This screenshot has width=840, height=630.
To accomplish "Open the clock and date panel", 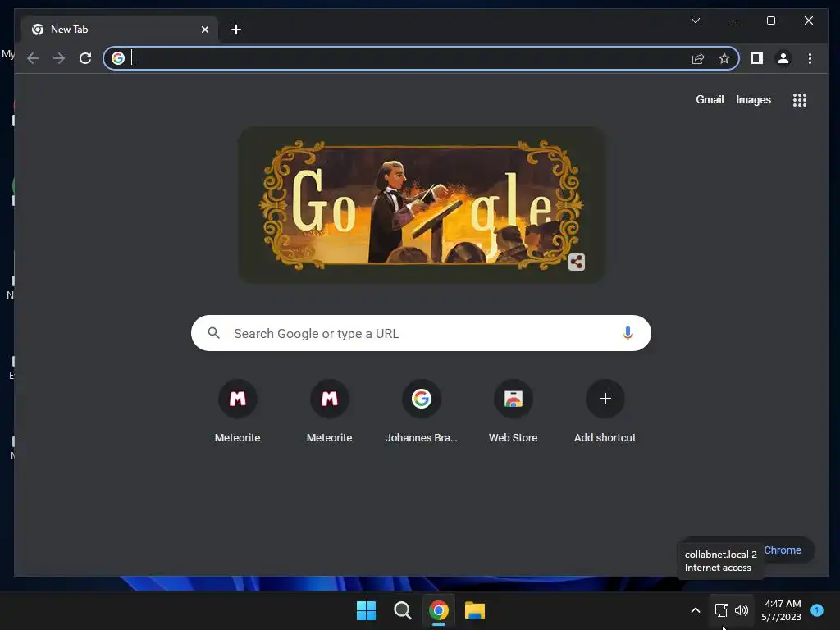I will [782, 610].
